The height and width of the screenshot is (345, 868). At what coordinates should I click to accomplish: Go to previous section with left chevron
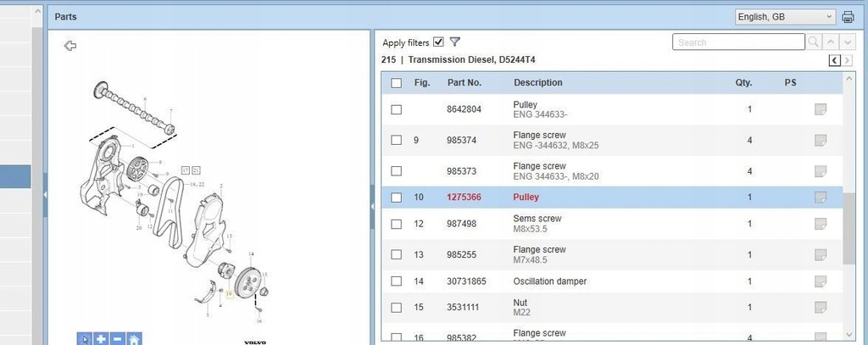(835, 60)
